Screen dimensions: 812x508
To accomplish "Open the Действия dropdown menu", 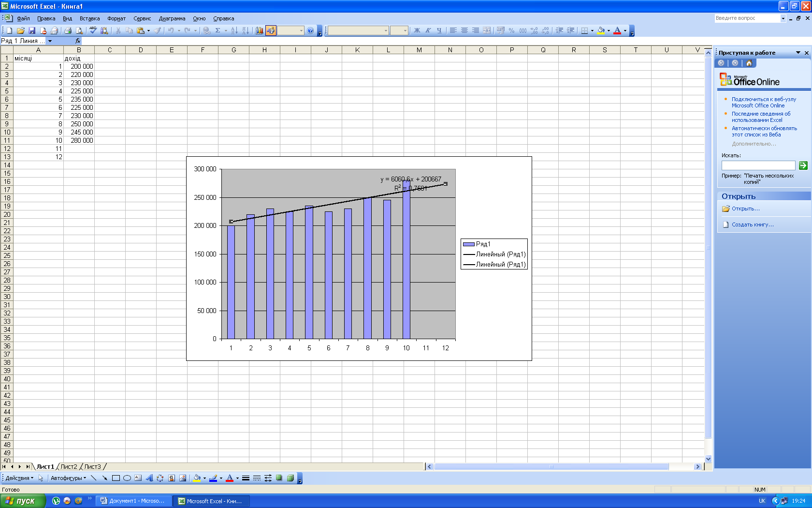I will click(19, 478).
